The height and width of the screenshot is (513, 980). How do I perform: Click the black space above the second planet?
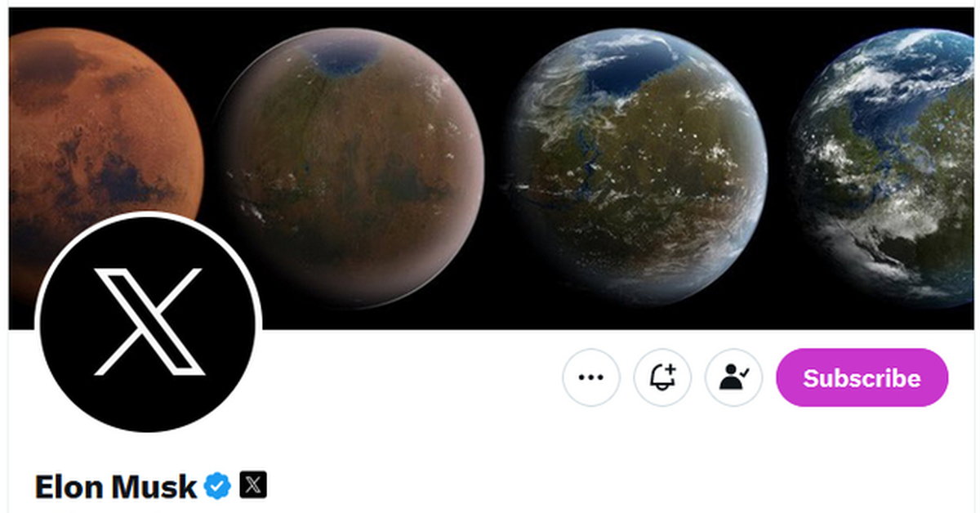350,18
